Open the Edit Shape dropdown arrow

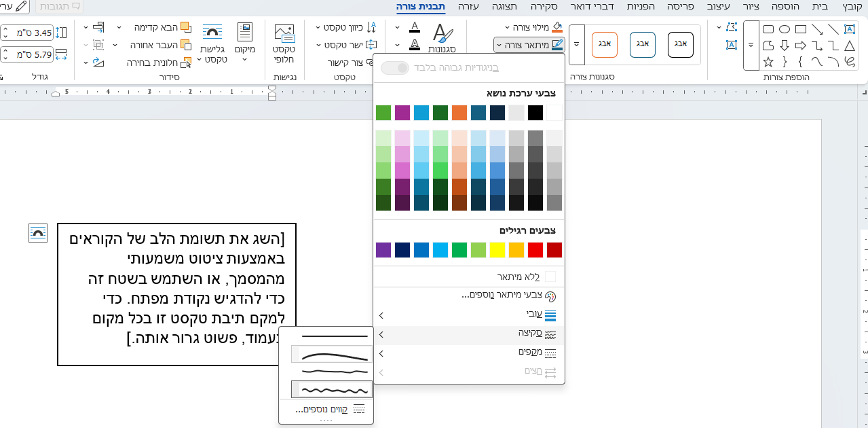pyautogui.click(x=719, y=27)
